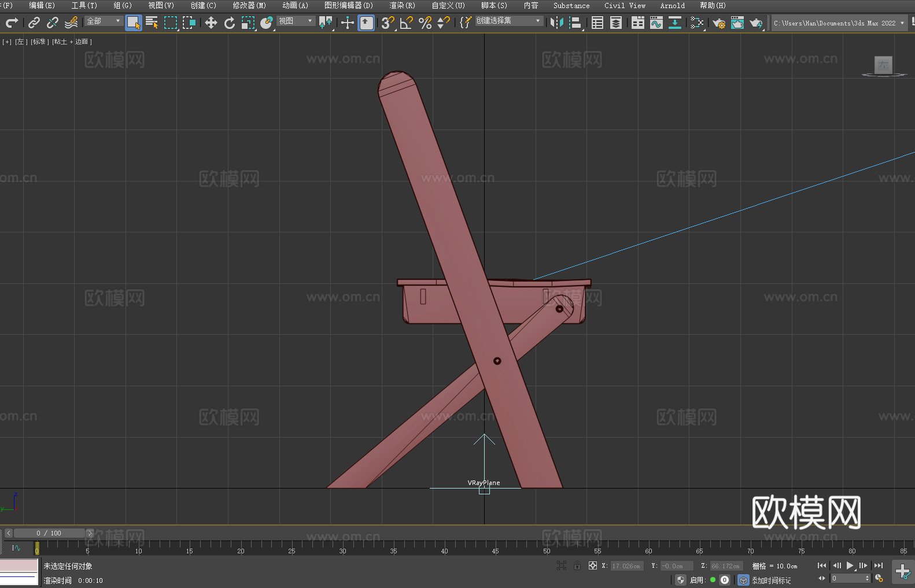Click Select and Place tool
915x588 pixels.
(x=267, y=23)
